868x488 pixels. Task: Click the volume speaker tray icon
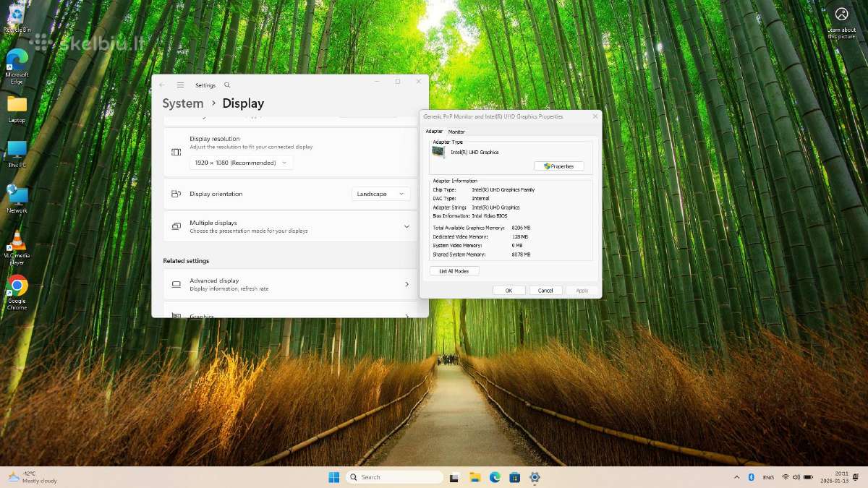[x=796, y=477]
